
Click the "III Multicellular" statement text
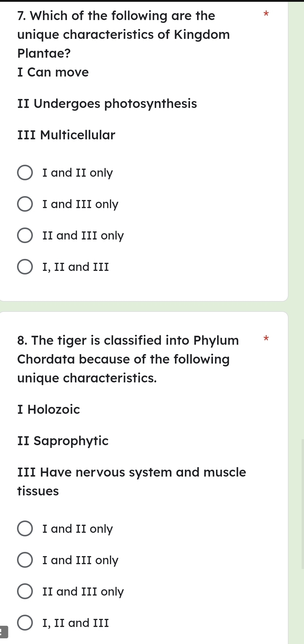[66, 135]
